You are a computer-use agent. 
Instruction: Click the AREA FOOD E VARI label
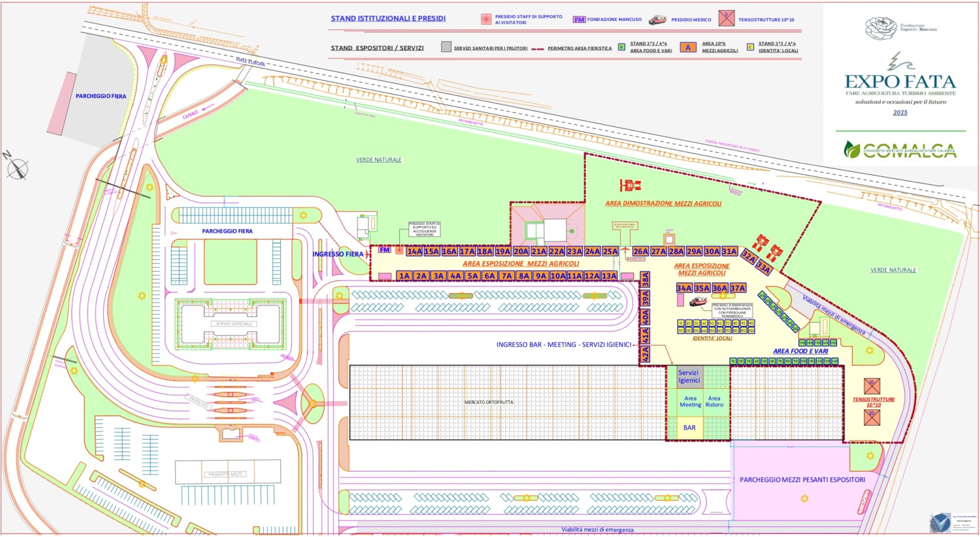800,351
